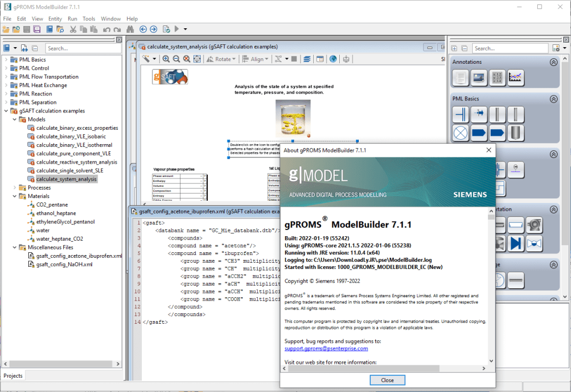The width and height of the screenshot is (571, 392).
Task: Select the Zoom Out tool in the flowsheet editor
Action: 177,59
